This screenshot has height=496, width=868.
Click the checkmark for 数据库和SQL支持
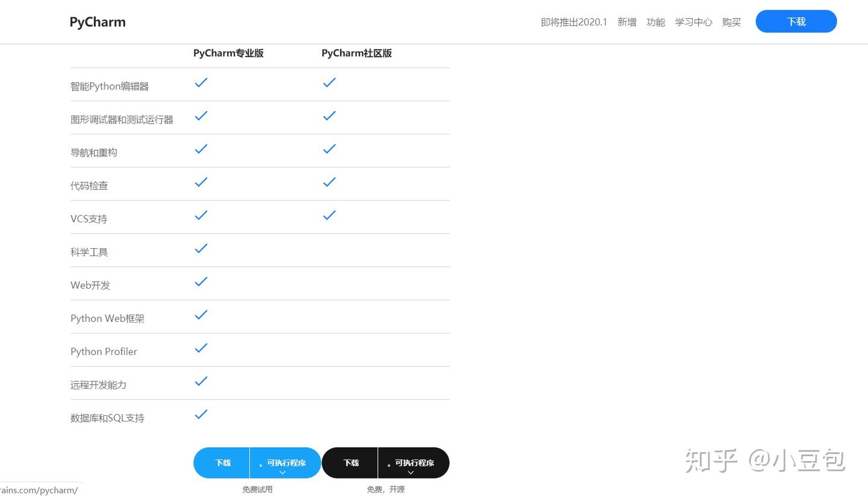pos(201,414)
